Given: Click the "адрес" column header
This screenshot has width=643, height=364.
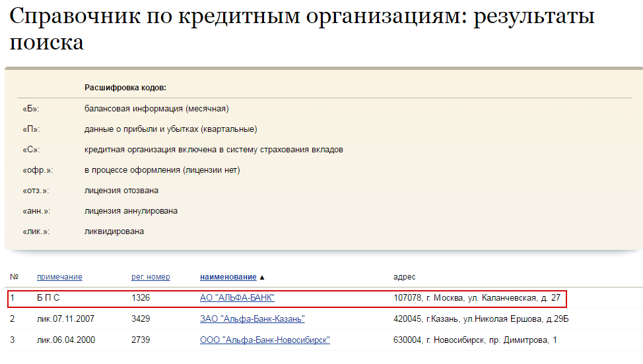Looking at the screenshot, I should pyautogui.click(x=404, y=277).
